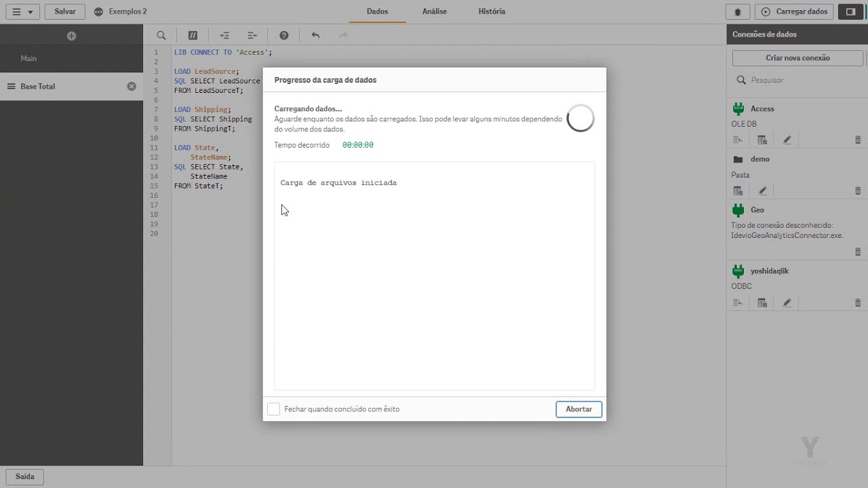Screen dimensions: 868x488
Task: Open the navigation hamburger menu dropdown
Action: click(x=22, y=12)
